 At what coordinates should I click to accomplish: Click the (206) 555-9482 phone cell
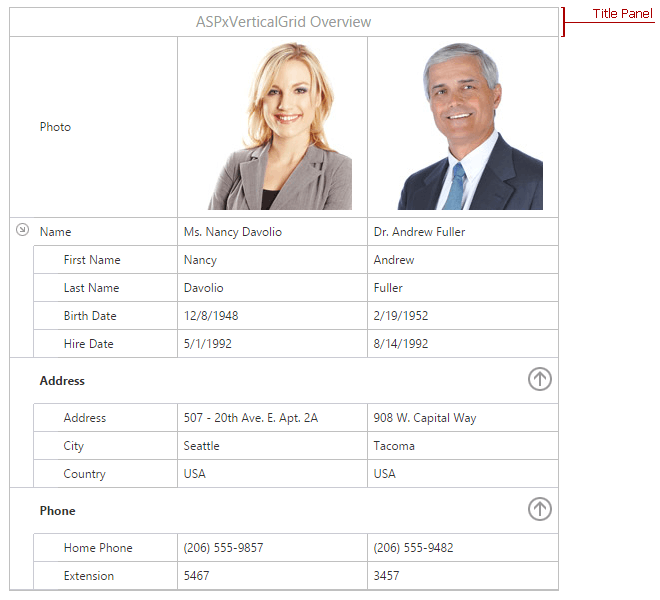(463, 547)
